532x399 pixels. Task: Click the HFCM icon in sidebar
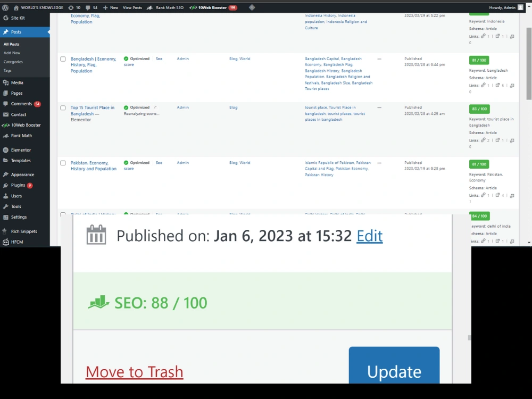point(6,242)
